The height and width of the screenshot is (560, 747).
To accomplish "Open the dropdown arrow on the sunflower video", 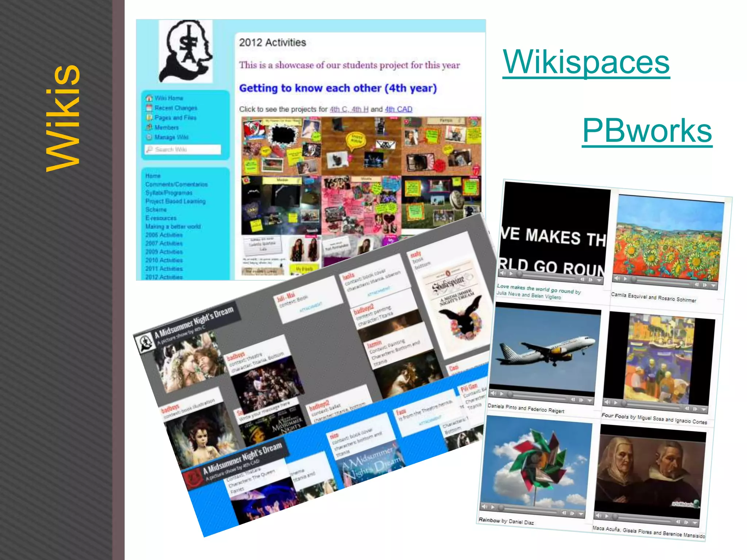I will [x=713, y=285].
